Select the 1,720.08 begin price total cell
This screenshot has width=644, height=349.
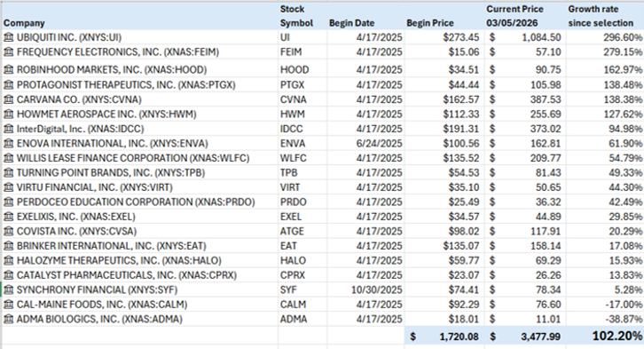(444, 337)
